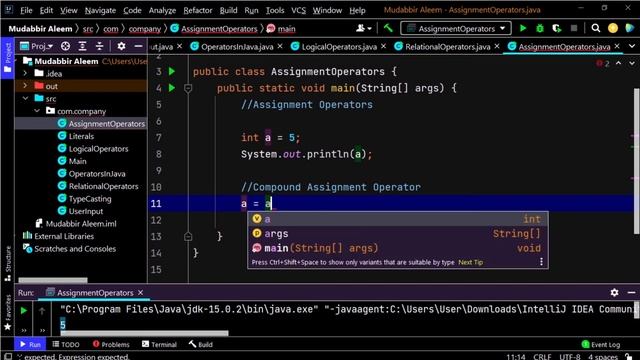Viewport: 640px width, 360px height.
Task: Click Next Tip link in completion popup
Action: 470,262
